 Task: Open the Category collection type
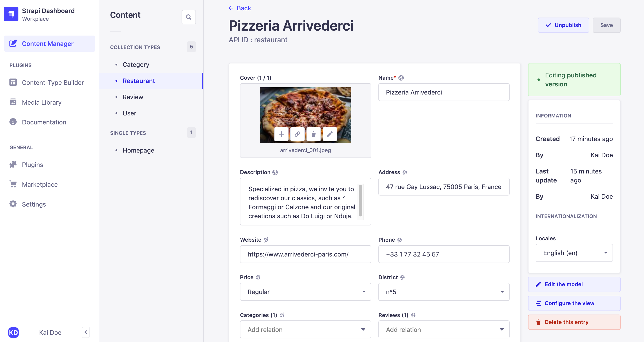135,64
